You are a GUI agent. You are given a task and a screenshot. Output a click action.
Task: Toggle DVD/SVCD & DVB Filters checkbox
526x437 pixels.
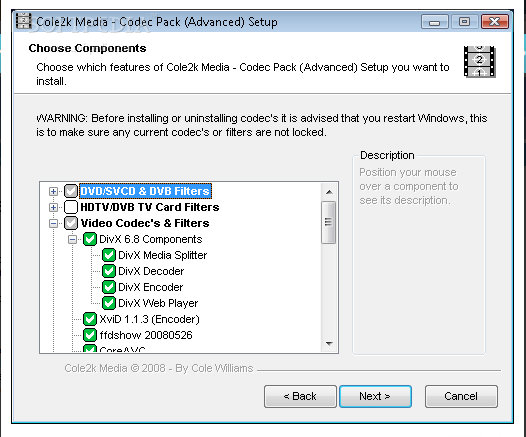pos(71,191)
